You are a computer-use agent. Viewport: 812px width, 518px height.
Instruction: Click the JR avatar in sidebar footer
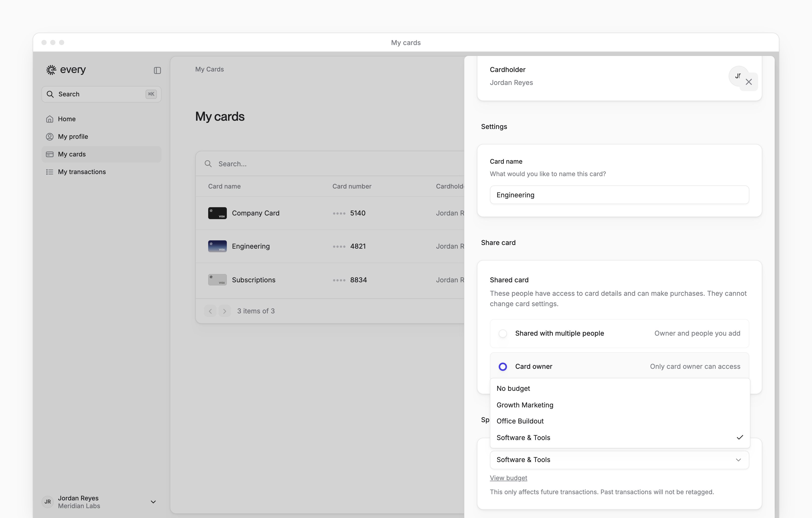48,502
